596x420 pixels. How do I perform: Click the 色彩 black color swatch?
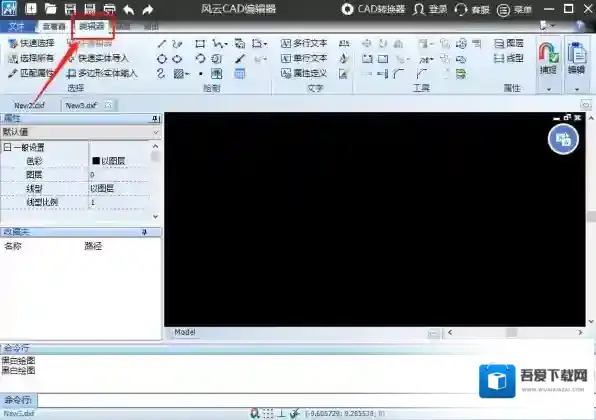click(96, 161)
